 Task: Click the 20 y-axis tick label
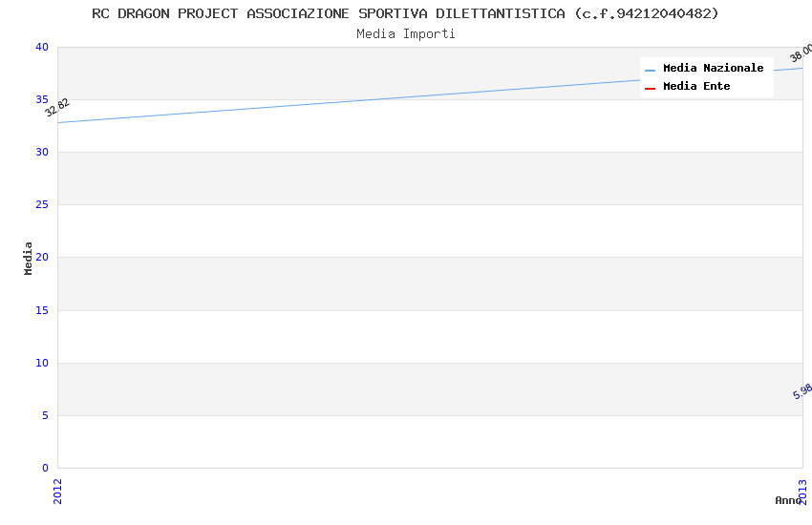coord(41,258)
